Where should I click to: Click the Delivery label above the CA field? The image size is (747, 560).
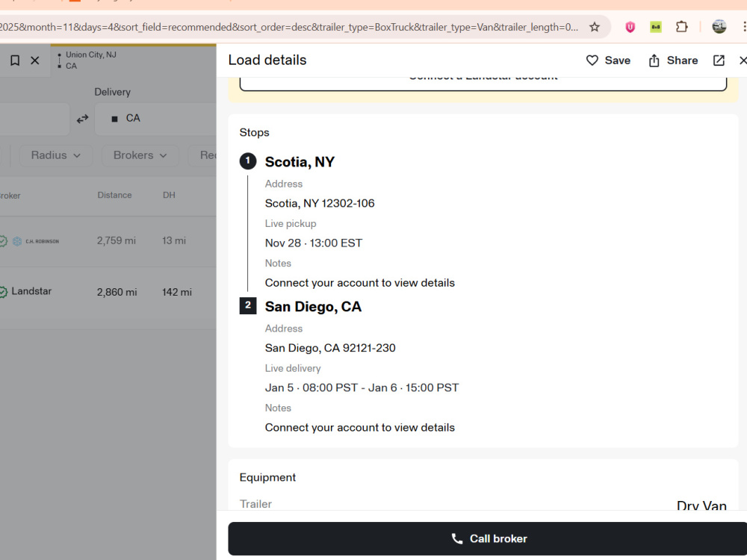click(113, 92)
